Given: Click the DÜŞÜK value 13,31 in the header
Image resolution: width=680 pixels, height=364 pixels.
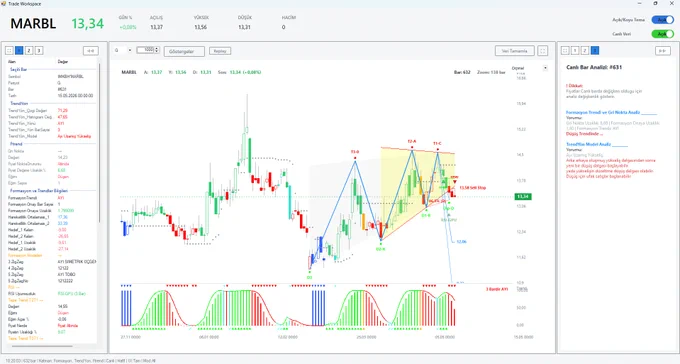Looking at the screenshot, I should [x=244, y=27].
